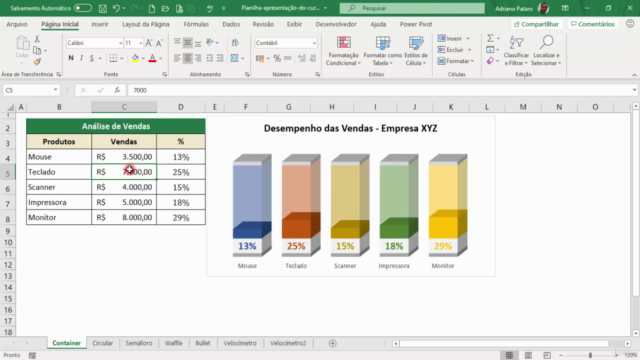Apply the yellow fill color bucket
Viewport: 640px width, 360px height.
pyautogui.click(x=135, y=58)
